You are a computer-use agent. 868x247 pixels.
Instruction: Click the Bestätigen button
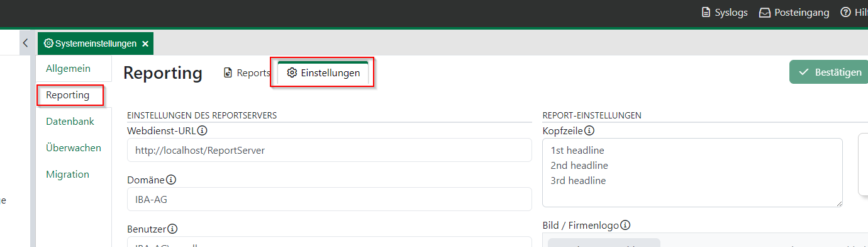(829, 72)
